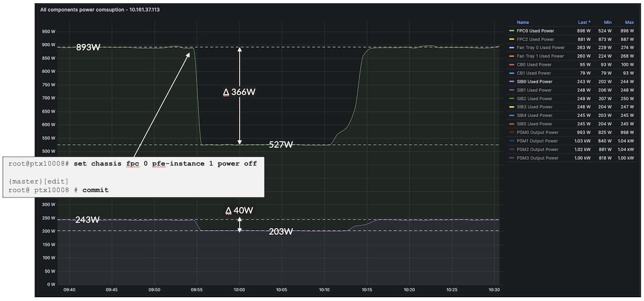Open color picker for Fan Tray 0 swatch
Screen dimensions: 644x301
511,48
